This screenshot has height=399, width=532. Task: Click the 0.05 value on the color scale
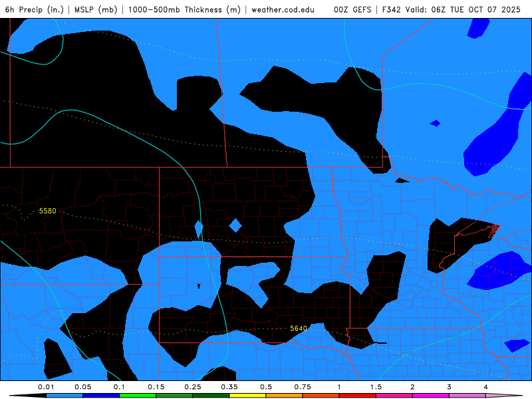coord(82,387)
